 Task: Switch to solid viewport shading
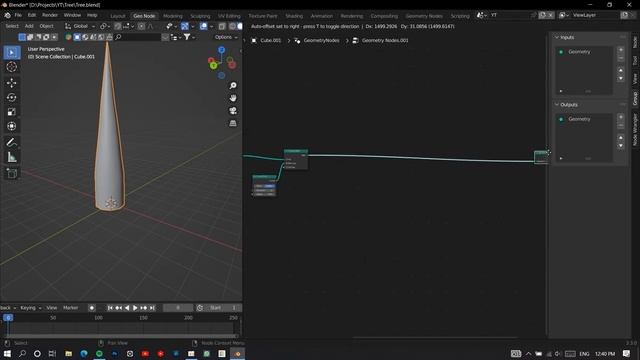(240, 26)
